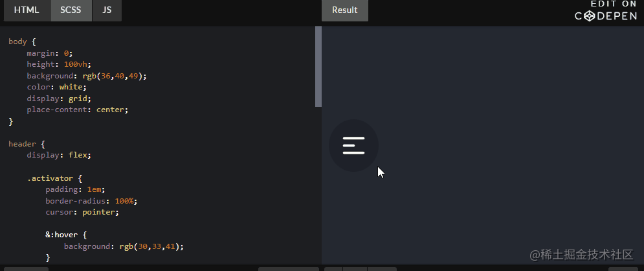Open the JS tab
644x271 pixels.
coord(107,10)
